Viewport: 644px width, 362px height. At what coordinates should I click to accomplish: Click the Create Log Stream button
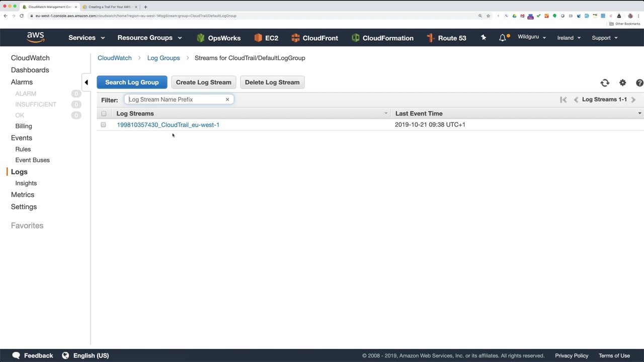[204, 82]
